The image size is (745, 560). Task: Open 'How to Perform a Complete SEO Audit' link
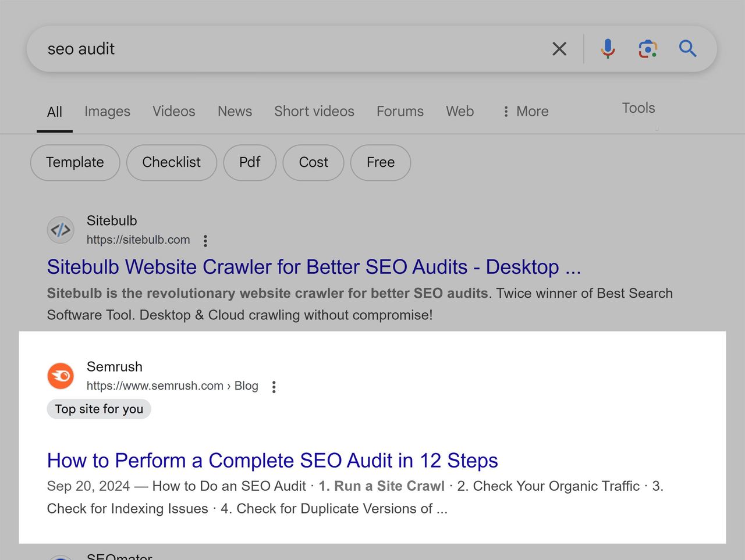click(x=272, y=461)
